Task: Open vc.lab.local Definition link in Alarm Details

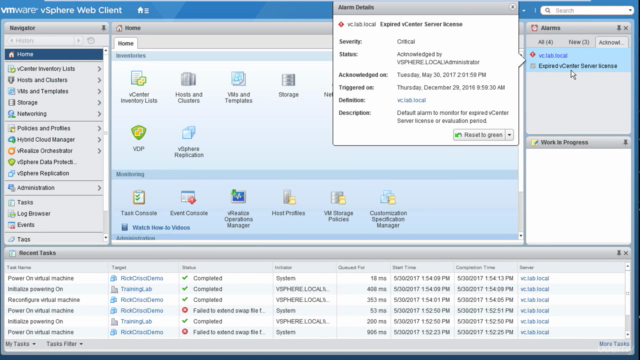Action: (411, 100)
